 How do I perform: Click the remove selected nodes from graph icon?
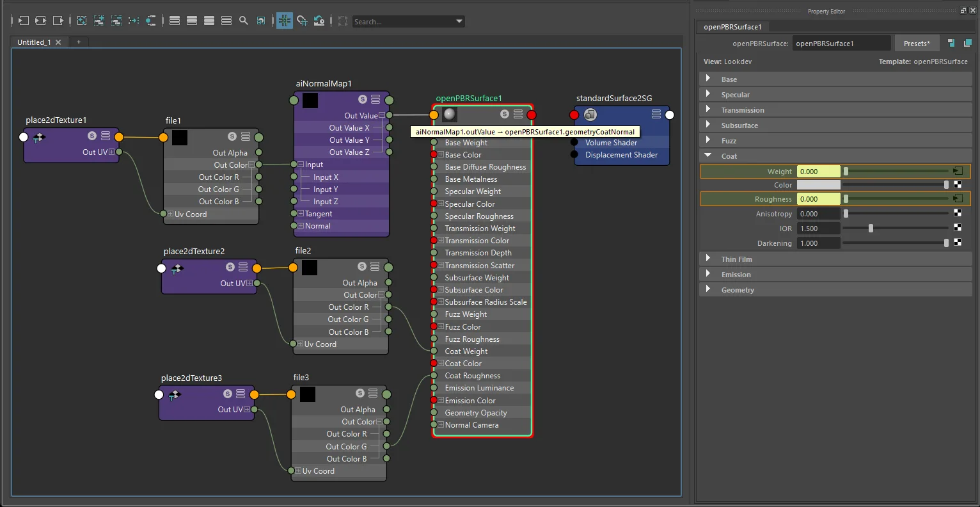click(x=116, y=20)
